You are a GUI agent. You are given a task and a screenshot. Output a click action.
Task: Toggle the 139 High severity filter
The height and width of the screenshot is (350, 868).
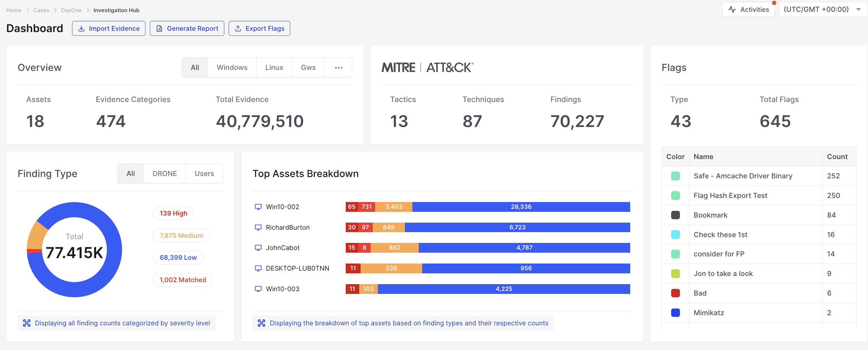click(173, 213)
